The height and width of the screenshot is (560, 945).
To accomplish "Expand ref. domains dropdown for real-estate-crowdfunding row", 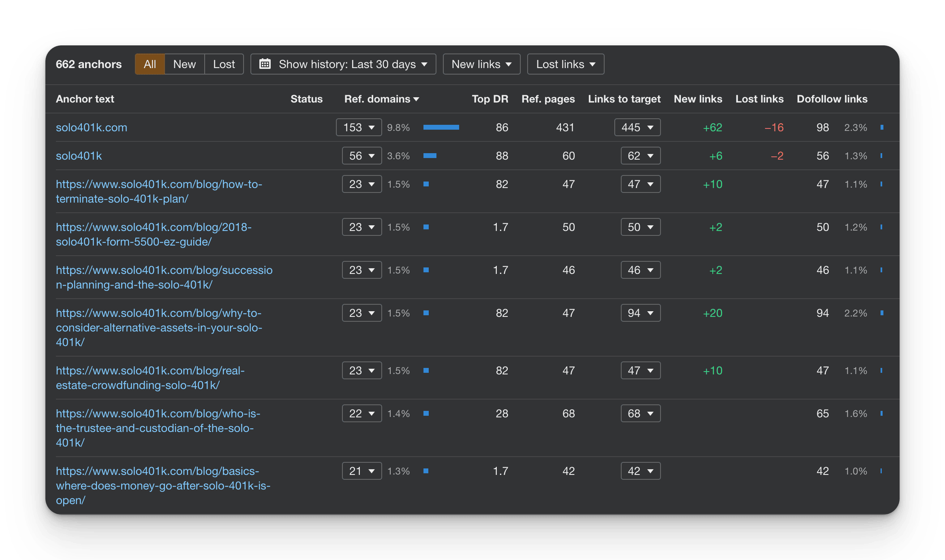I will (362, 370).
